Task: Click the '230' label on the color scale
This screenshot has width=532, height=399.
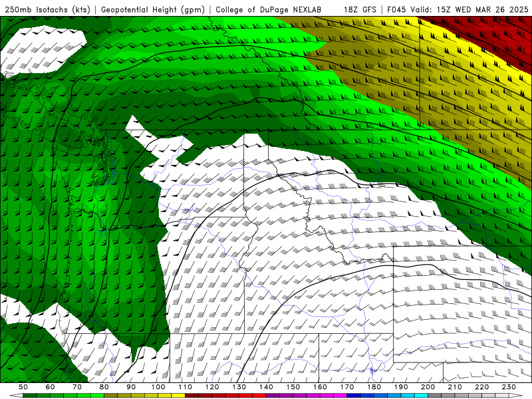Action: (509, 387)
